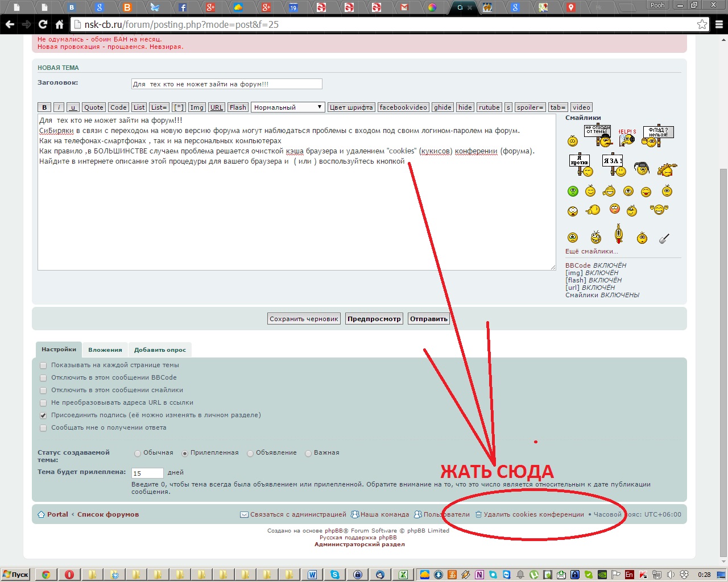Screen dimensions: 728x582
Task: Insert the shovel smiley
Action: pos(664,238)
